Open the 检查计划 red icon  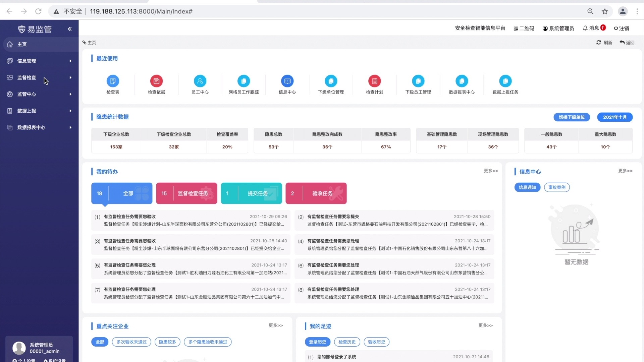pyautogui.click(x=374, y=81)
